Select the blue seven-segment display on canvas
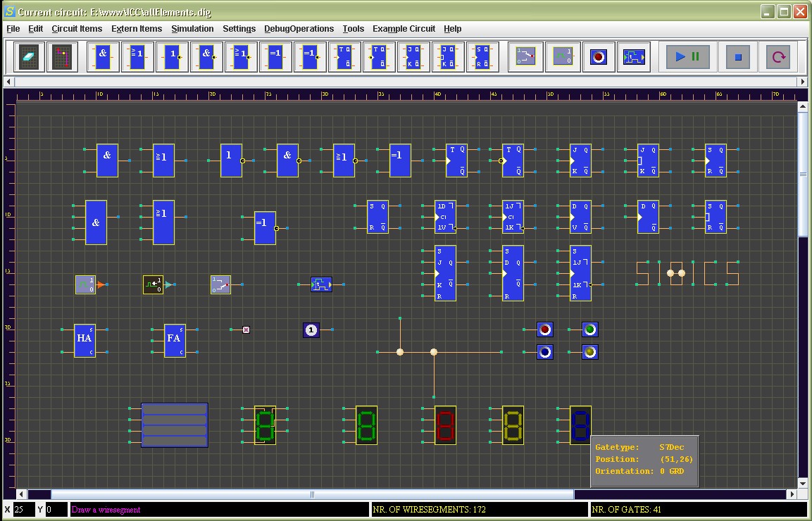 [580, 425]
